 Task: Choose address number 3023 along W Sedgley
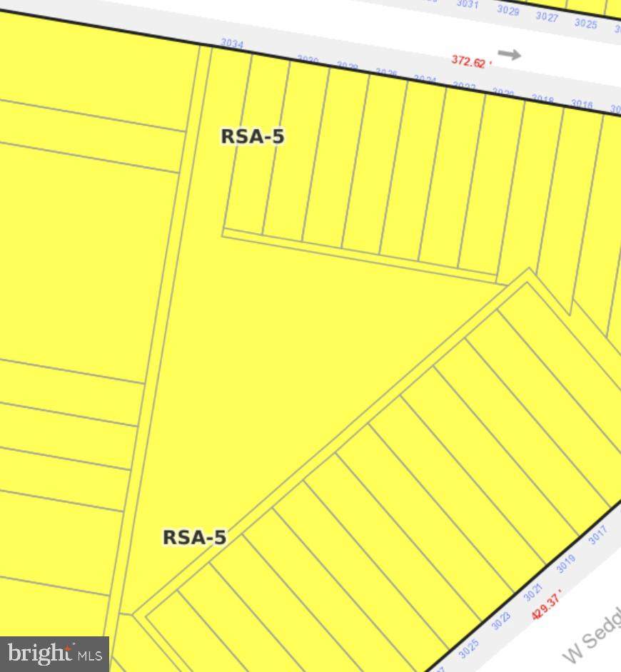click(501, 621)
